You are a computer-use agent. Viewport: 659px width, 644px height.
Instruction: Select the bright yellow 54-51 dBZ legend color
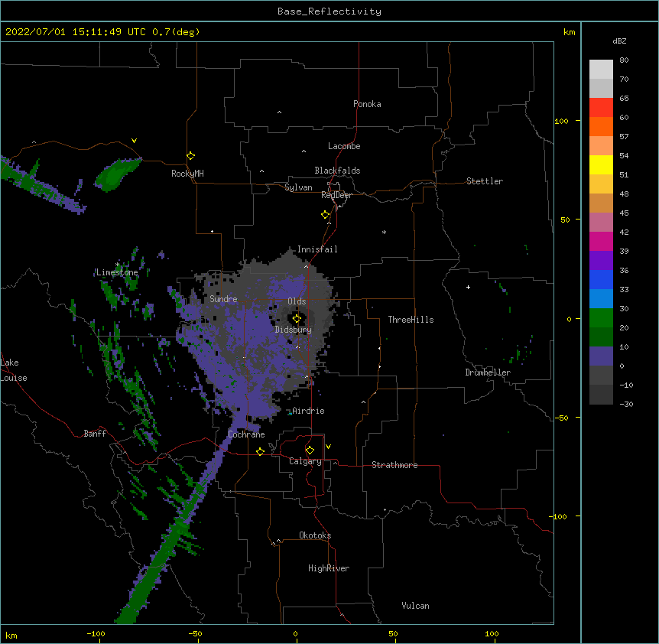point(601,164)
